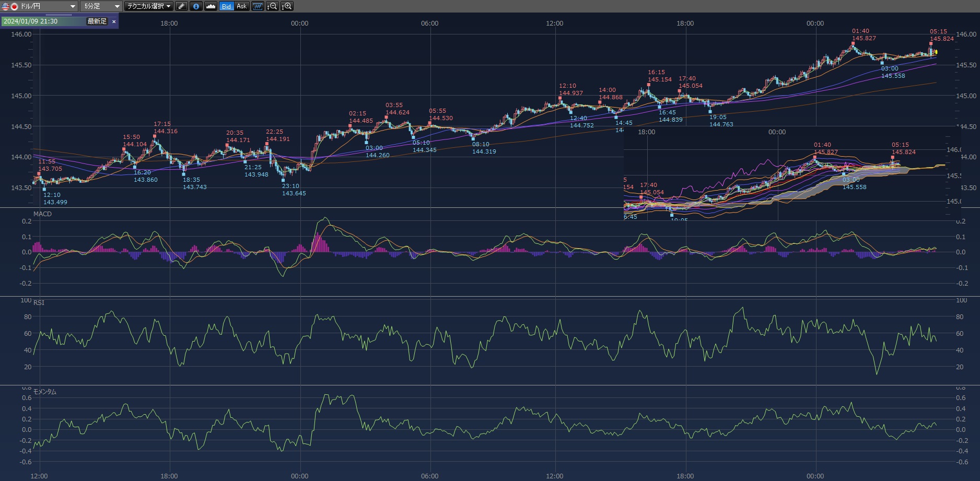980x481 pixels.
Task: Switch price display to Bid
Action: coord(226,6)
